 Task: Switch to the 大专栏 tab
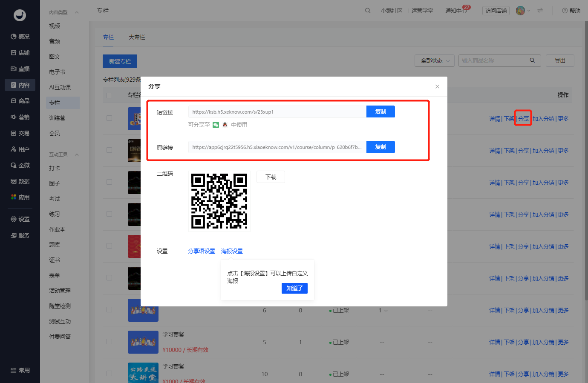[x=137, y=37]
